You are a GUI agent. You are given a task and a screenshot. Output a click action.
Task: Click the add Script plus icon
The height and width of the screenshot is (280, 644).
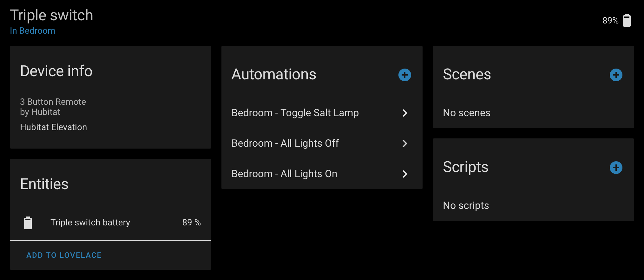click(616, 168)
